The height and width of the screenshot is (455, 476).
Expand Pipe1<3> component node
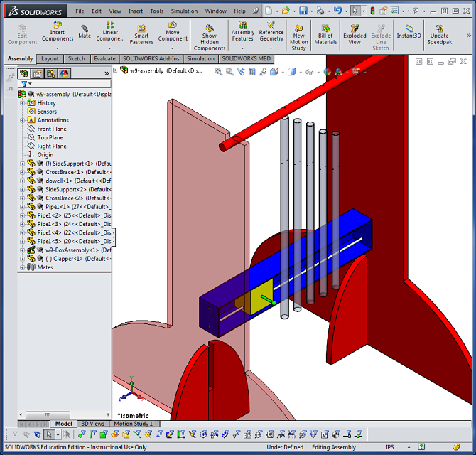(22, 224)
